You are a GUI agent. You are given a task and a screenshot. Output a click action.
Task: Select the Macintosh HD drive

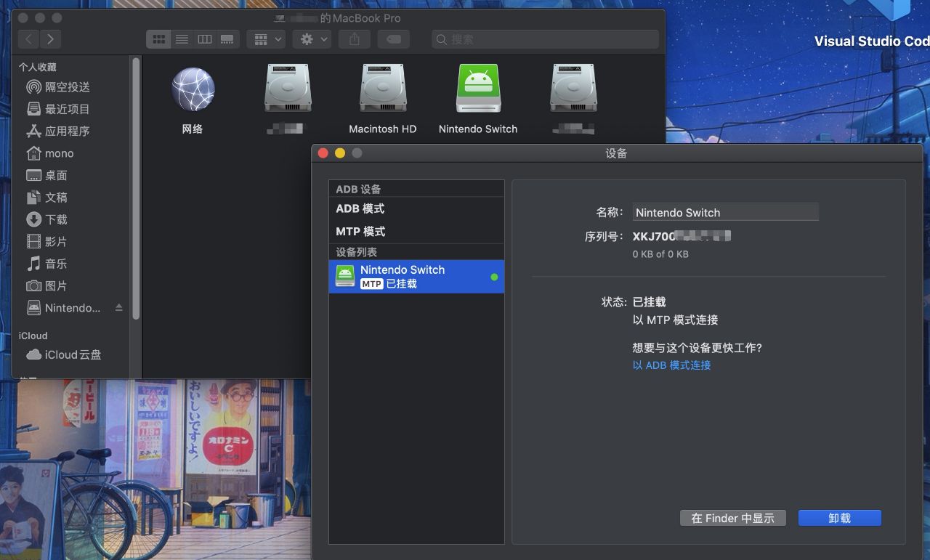383,89
